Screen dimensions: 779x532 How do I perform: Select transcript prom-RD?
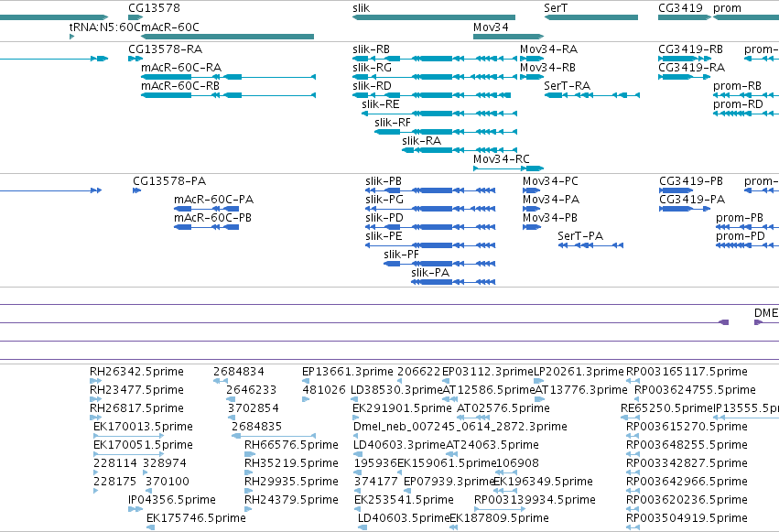746,114
